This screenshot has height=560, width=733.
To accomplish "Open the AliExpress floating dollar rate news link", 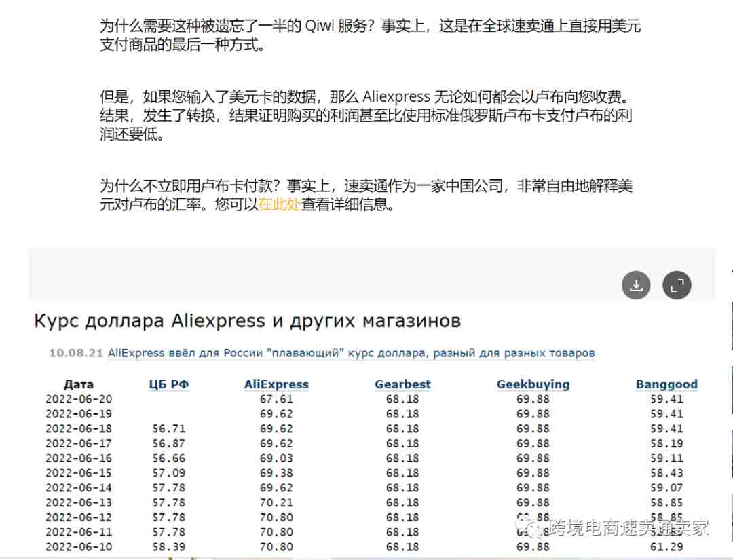I will (351, 353).
